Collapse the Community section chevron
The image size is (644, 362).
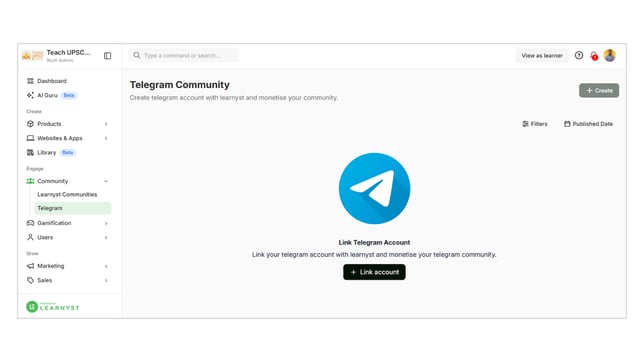(106, 181)
